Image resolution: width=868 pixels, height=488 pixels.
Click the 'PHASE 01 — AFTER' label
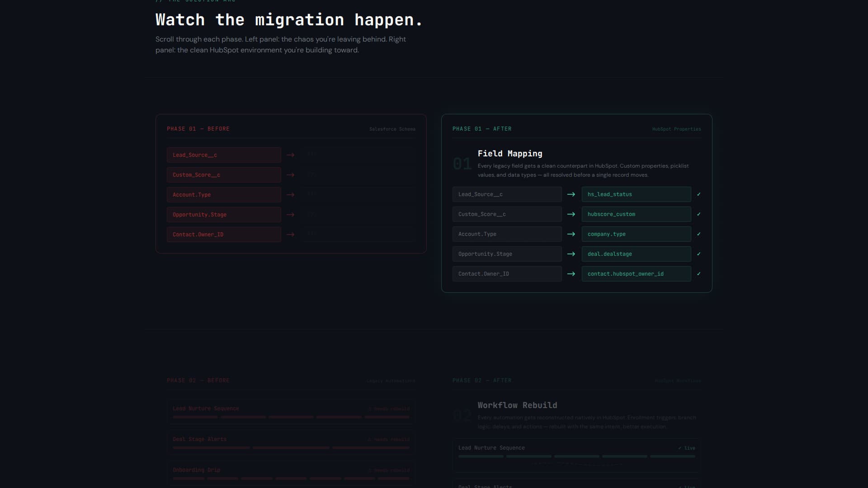coord(482,129)
